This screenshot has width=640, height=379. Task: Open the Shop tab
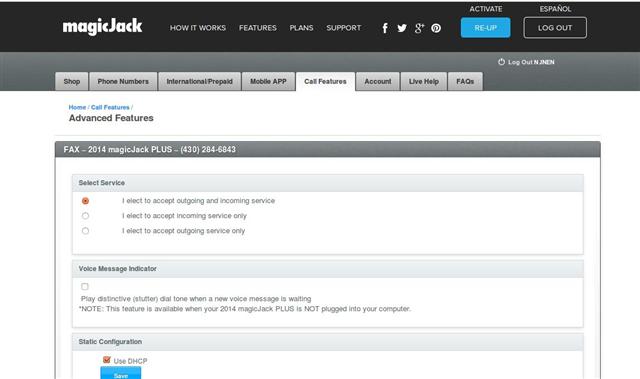(x=72, y=82)
